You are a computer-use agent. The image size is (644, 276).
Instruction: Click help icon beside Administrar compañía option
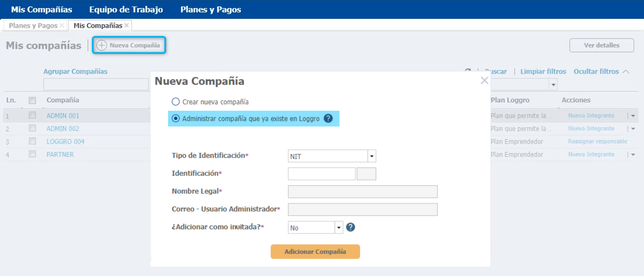328,118
